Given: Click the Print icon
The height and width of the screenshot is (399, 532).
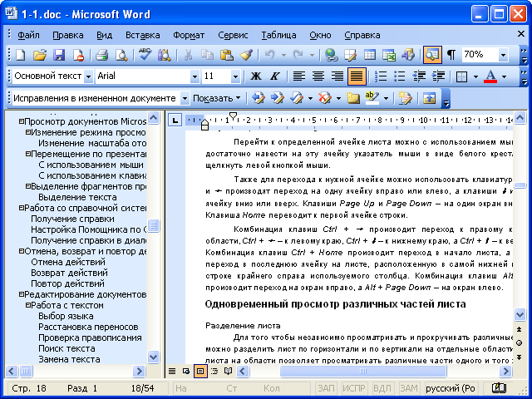Looking at the screenshot, I should pos(101,55).
